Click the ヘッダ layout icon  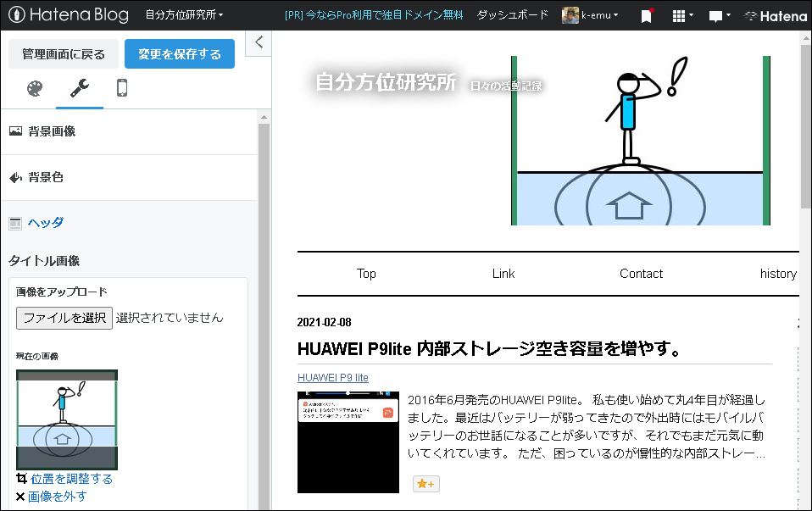tap(15, 224)
